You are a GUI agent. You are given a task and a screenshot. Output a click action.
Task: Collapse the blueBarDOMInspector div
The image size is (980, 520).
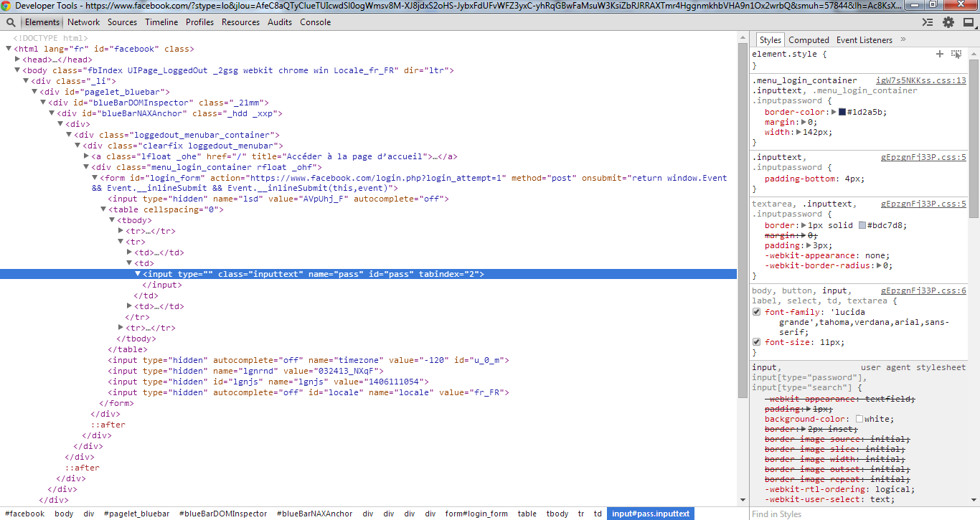tap(43, 103)
